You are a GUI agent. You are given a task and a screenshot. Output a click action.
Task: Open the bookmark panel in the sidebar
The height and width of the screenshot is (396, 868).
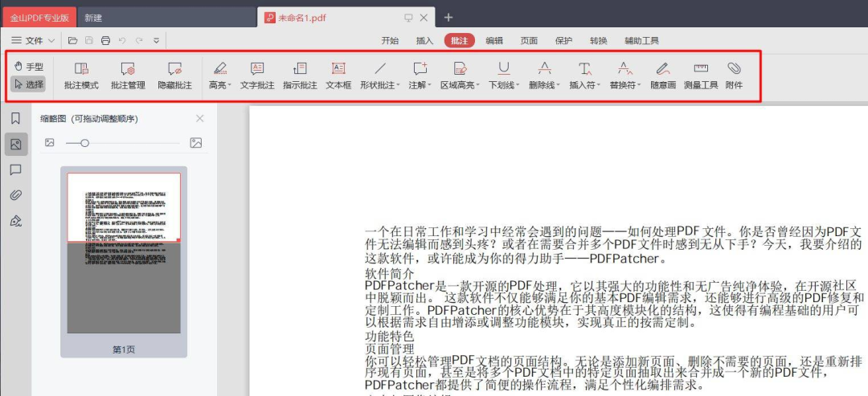tap(15, 118)
